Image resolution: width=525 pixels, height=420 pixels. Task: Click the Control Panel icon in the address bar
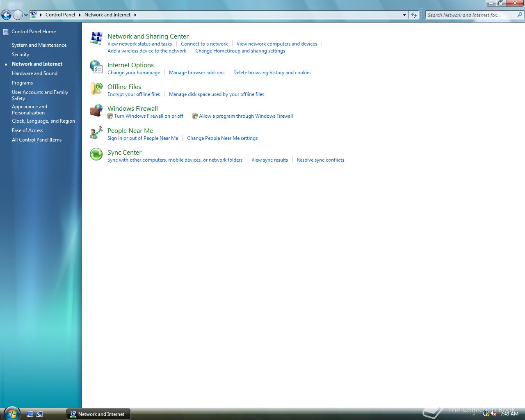[x=34, y=14]
